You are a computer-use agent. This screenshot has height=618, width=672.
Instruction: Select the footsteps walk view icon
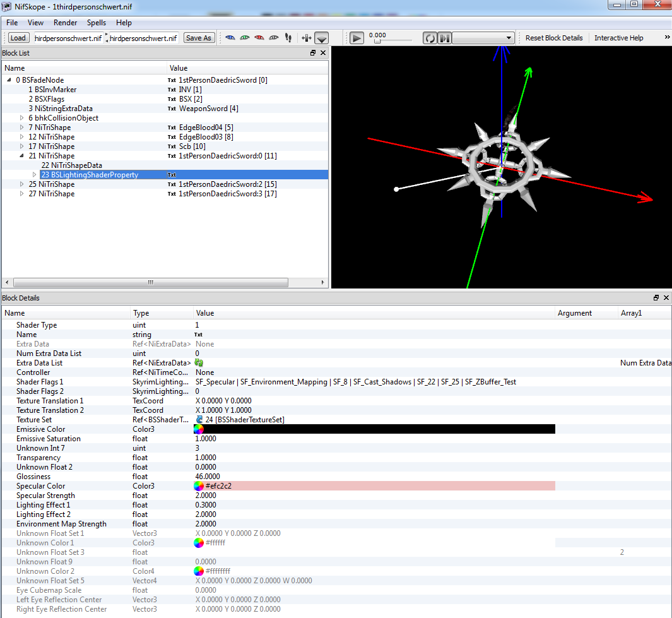[x=288, y=38]
